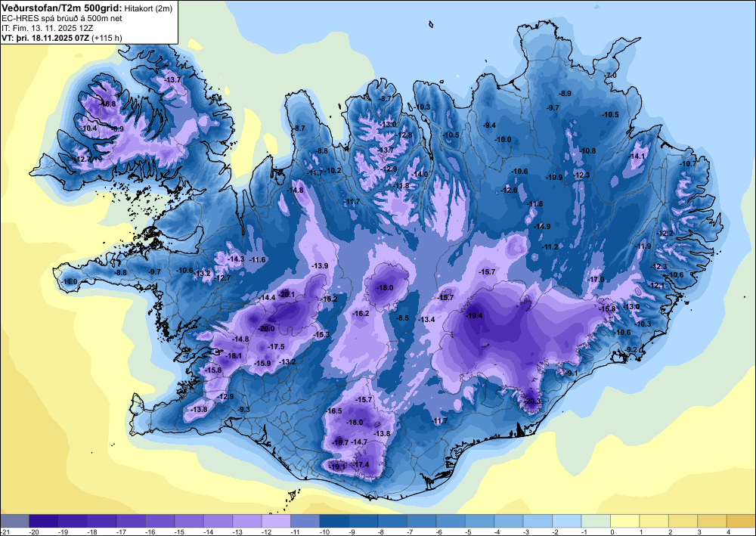Click the -13.9 temperature label

pyautogui.click(x=320, y=265)
